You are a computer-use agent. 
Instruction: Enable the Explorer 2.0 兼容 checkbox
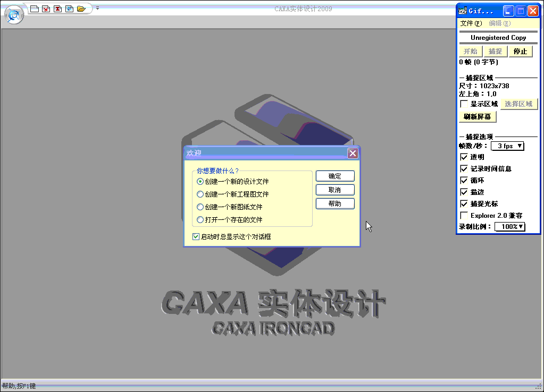[x=464, y=216]
